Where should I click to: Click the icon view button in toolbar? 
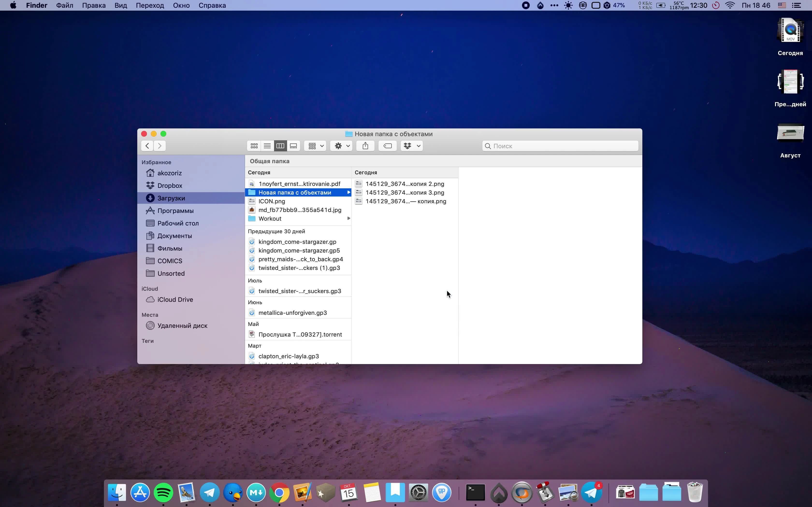coord(254,145)
